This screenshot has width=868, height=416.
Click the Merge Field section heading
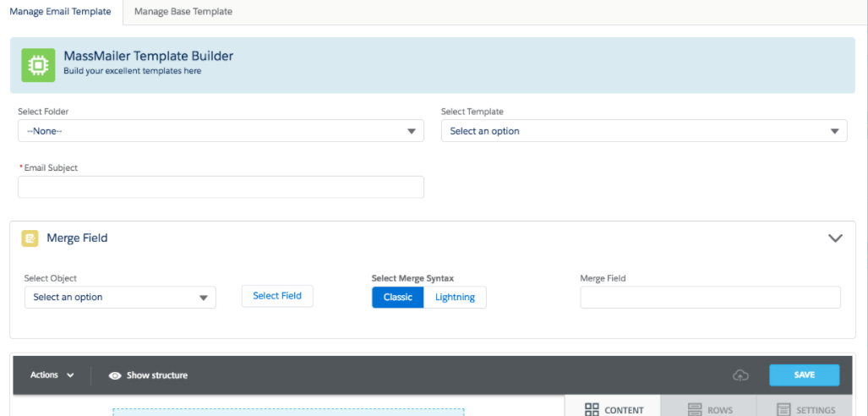pyautogui.click(x=77, y=238)
